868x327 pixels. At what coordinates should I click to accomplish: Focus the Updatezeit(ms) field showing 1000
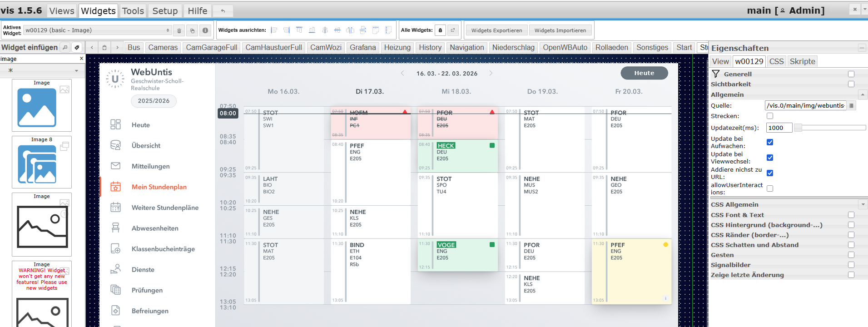779,128
